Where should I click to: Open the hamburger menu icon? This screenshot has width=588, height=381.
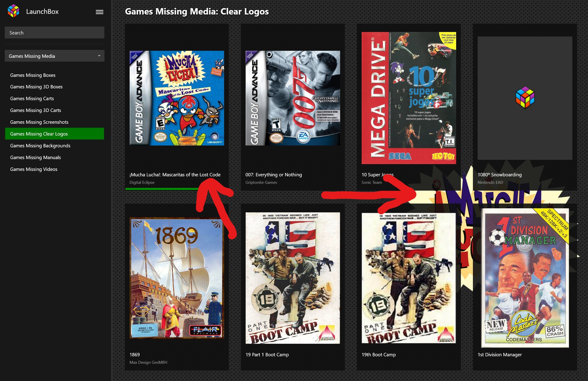coord(99,12)
